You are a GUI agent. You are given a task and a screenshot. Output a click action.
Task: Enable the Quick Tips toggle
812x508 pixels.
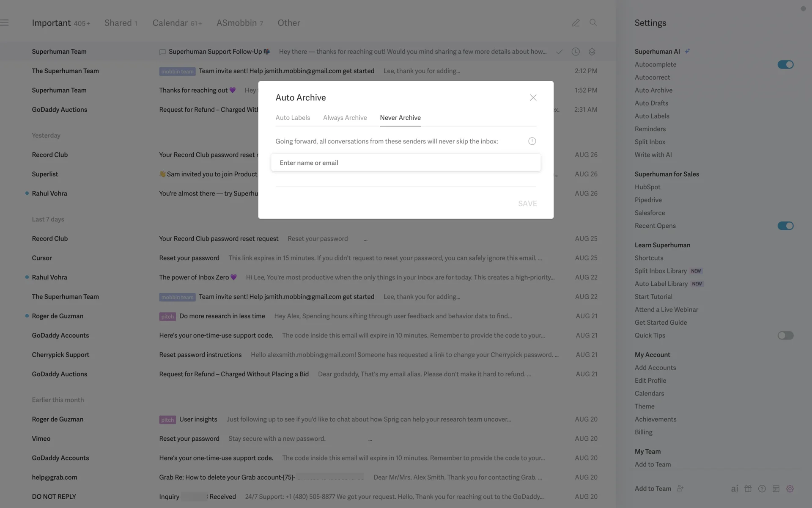point(785,335)
